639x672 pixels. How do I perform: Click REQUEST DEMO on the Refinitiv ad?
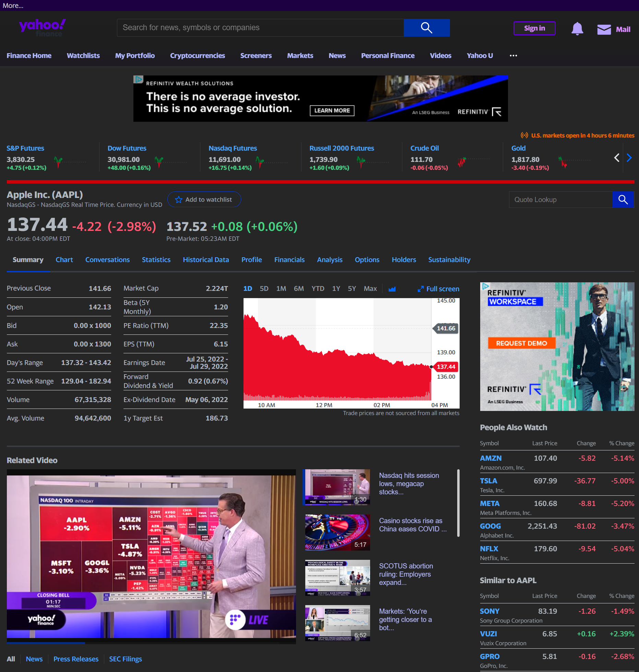[521, 343]
